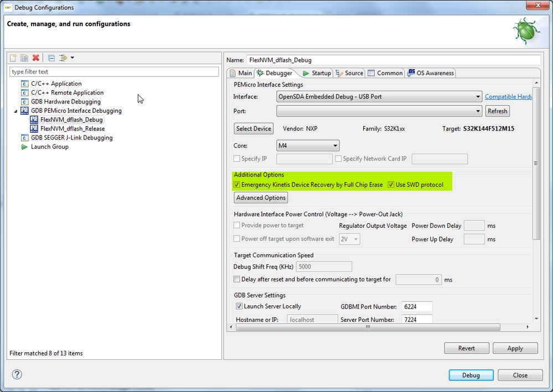Click the Refresh button
The image size is (553, 392).
coord(497,111)
